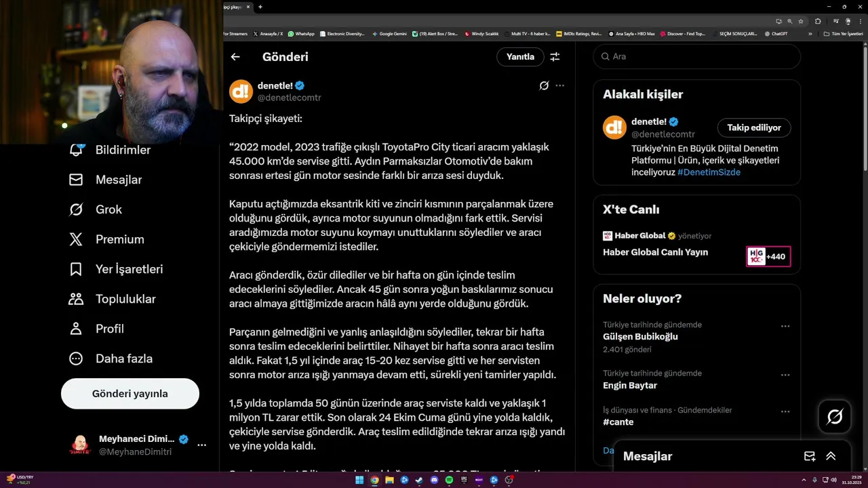This screenshot has width=868, height=488.
Task: Click the Yanıtla button
Action: click(x=520, y=57)
